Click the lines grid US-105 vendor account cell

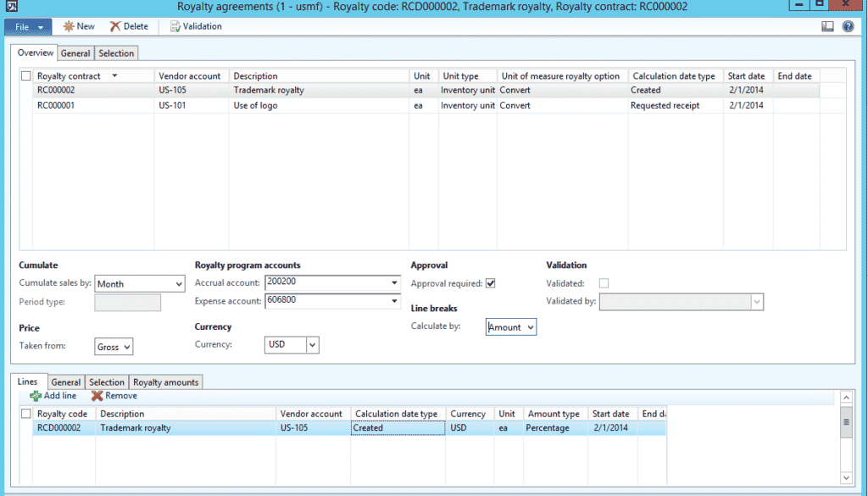pos(313,428)
